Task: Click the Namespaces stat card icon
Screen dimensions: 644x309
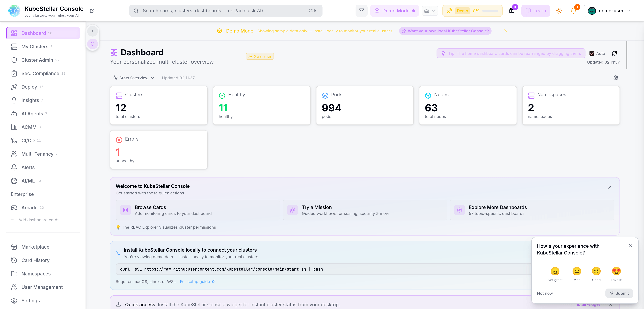Action: (531, 95)
